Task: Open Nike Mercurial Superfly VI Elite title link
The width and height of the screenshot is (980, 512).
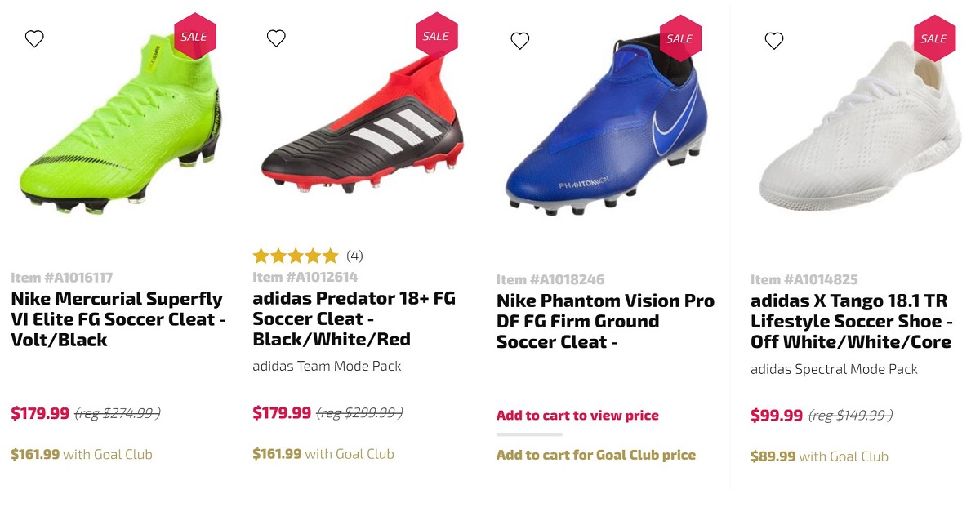Action: (118, 319)
